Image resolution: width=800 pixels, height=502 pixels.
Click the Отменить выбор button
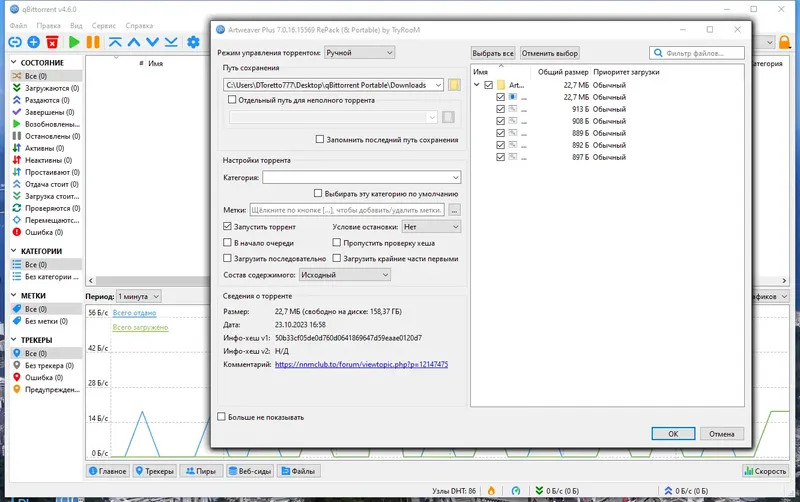point(549,53)
